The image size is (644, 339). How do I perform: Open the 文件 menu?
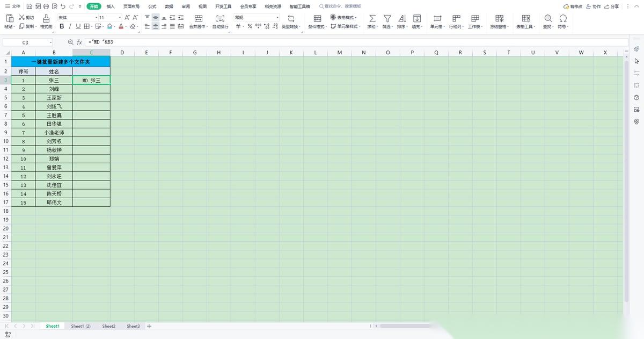click(13, 6)
